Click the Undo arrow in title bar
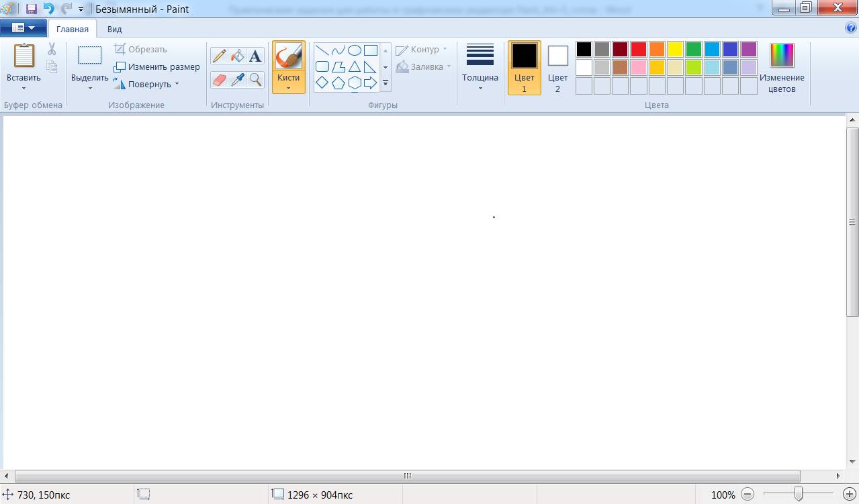Screen dimensions: 859x504 pyautogui.click(x=48, y=9)
